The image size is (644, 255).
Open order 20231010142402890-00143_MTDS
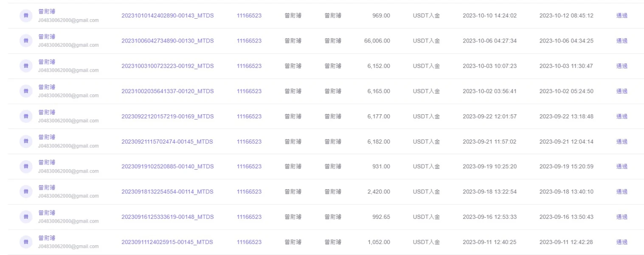coord(167,16)
